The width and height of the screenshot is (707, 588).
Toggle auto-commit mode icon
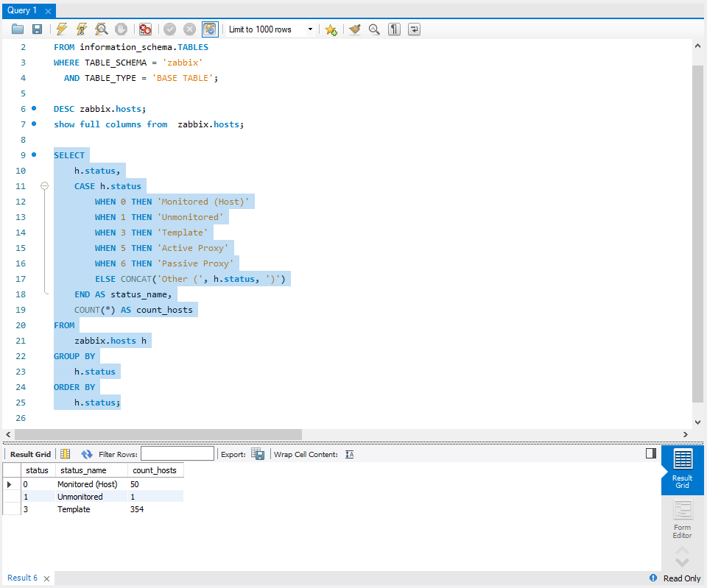point(210,29)
